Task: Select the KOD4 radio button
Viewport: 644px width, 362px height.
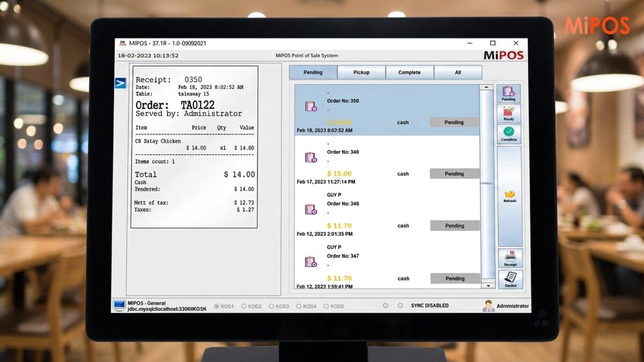Action: pos(298,306)
